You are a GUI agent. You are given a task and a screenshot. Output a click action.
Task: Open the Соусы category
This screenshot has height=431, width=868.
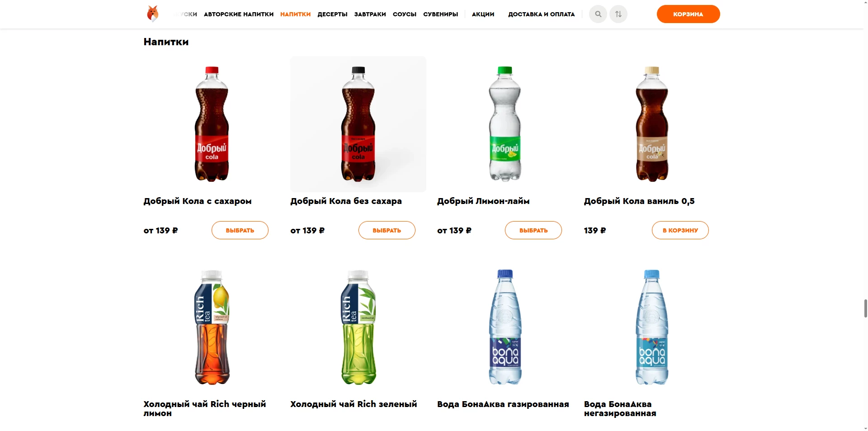(x=404, y=14)
